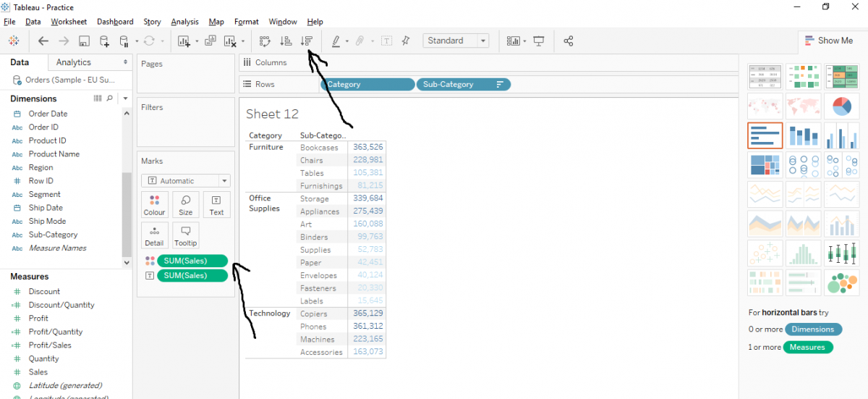Click the new worksheet toolbar icon
Screen dimensions: 868x399
[x=184, y=41]
